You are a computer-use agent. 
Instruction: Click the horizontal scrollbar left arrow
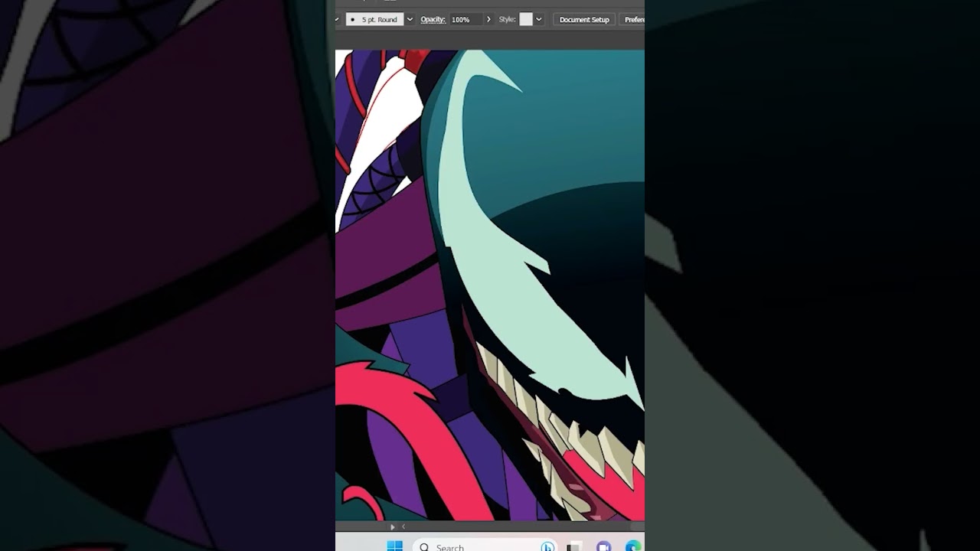pyautogui.click(x=403, y=527)
